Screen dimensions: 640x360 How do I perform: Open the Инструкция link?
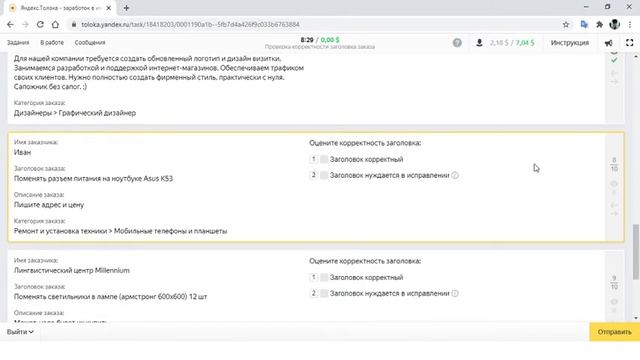click(x=570, y=42)
